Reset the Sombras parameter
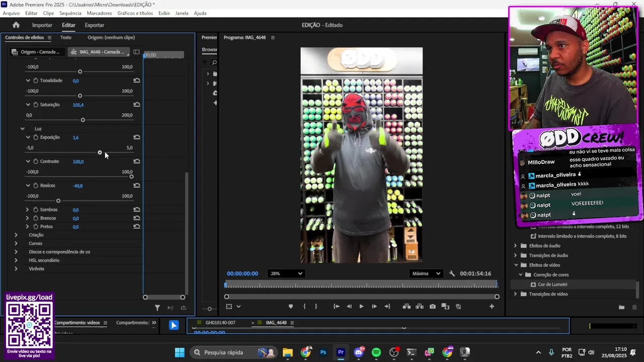 (137, 210)
